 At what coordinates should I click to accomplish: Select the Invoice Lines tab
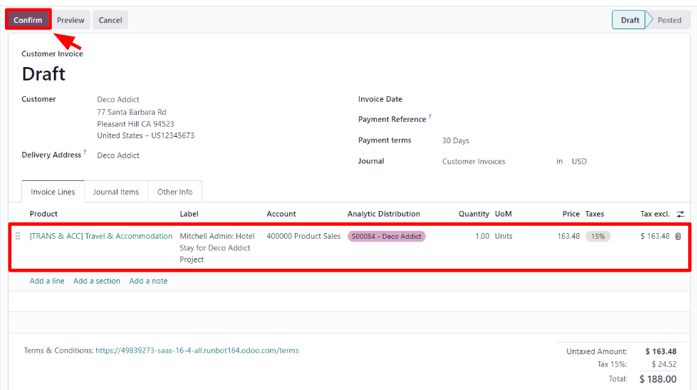click(52, 192)
